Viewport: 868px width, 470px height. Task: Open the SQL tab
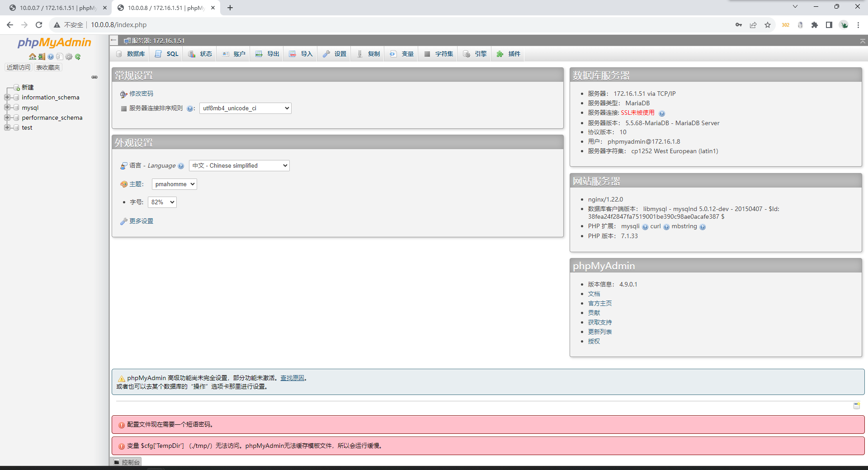[167, 54]
